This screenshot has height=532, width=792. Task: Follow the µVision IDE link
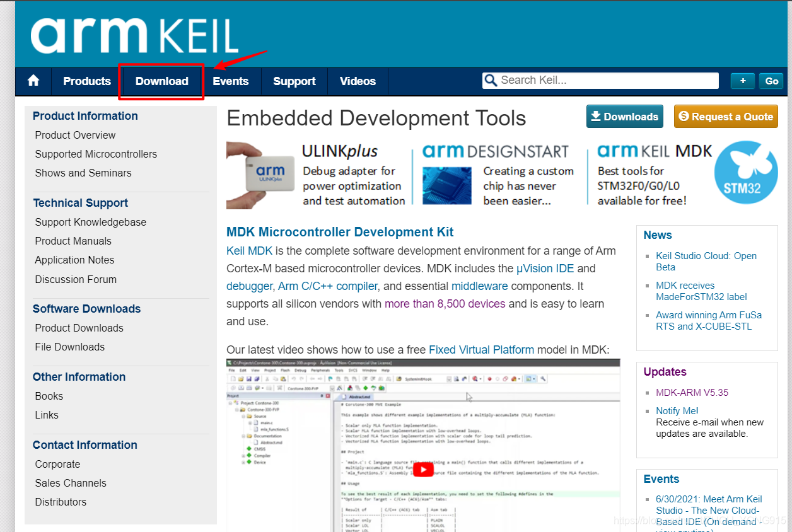545,269
